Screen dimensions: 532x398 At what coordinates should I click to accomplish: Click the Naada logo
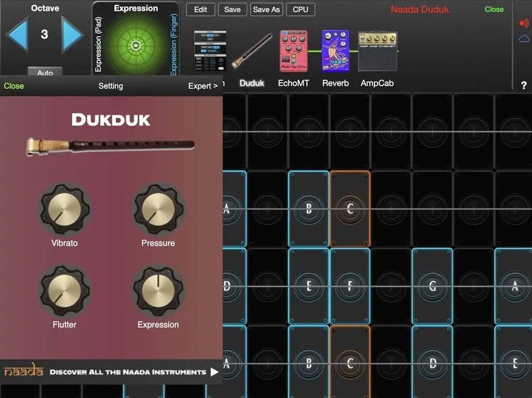pyautogui.click(x=24, y=370)
